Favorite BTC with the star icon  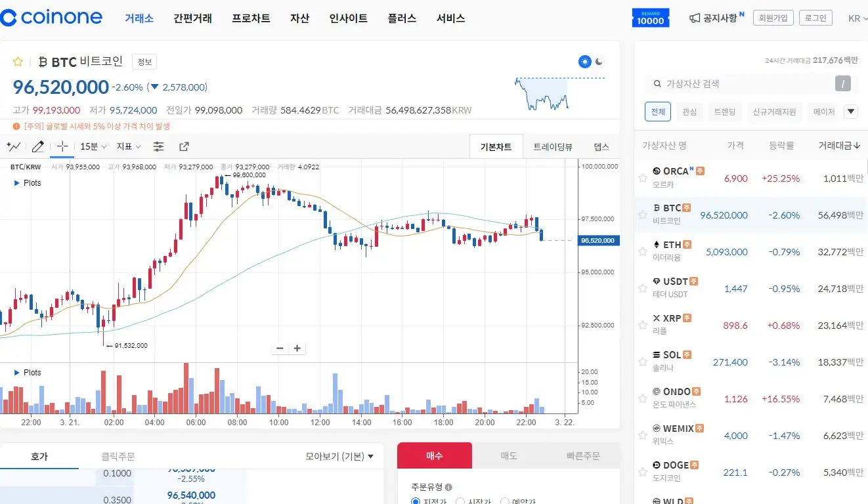[18, 62]
